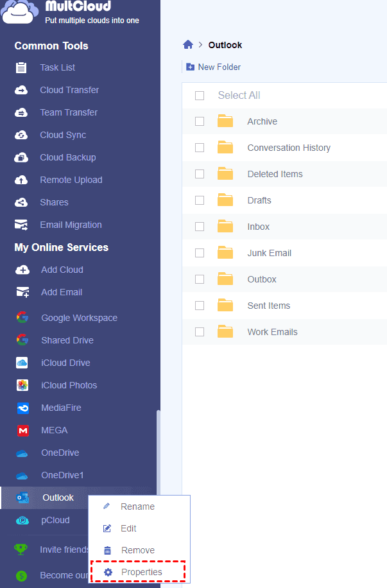
Task: Go to home via breadcrumb icon
Action: (x=188, y=45)
